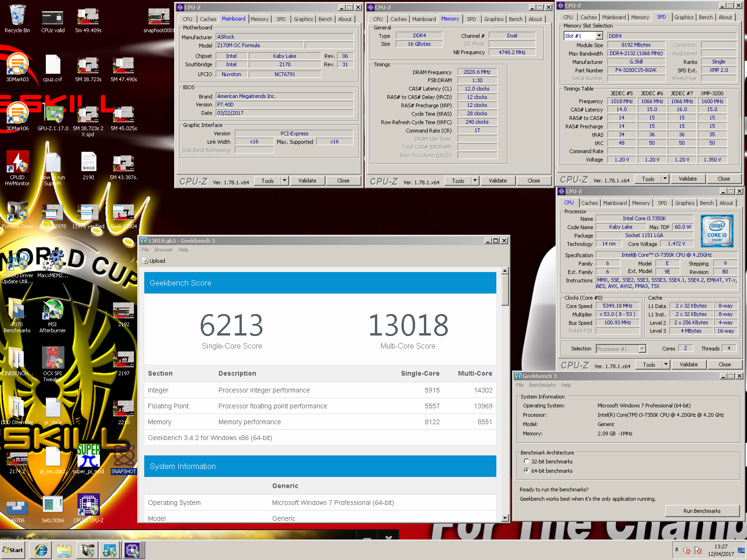Switch to Caches tab in Mainboard CPU-Z window
The image size is (747, 560).
(208, 19)
